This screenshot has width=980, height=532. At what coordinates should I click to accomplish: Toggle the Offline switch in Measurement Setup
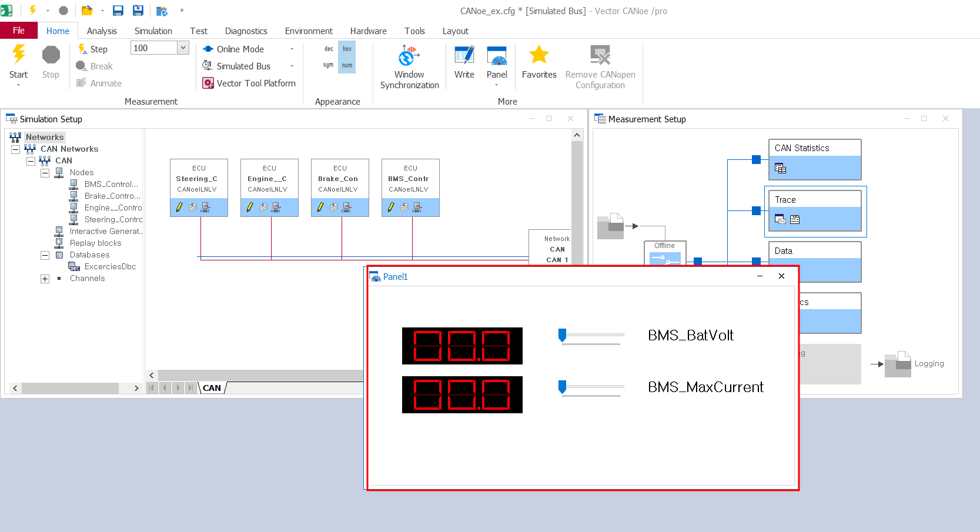665,259
